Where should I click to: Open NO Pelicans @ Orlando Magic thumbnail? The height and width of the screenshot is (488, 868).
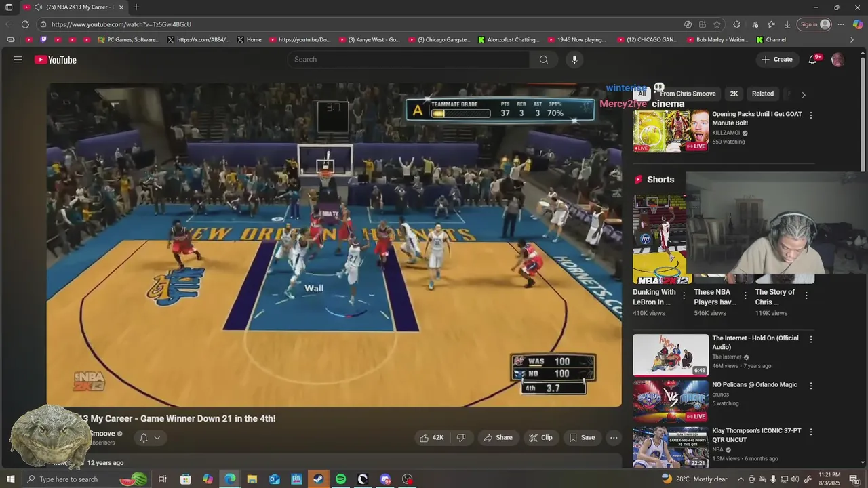click(671, 401)
